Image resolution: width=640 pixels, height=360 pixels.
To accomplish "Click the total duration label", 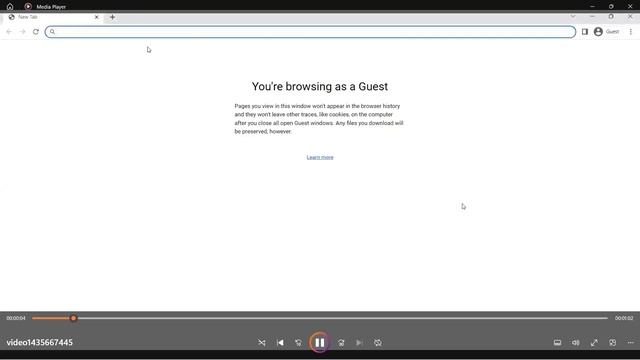I will [x=624, y=318].
